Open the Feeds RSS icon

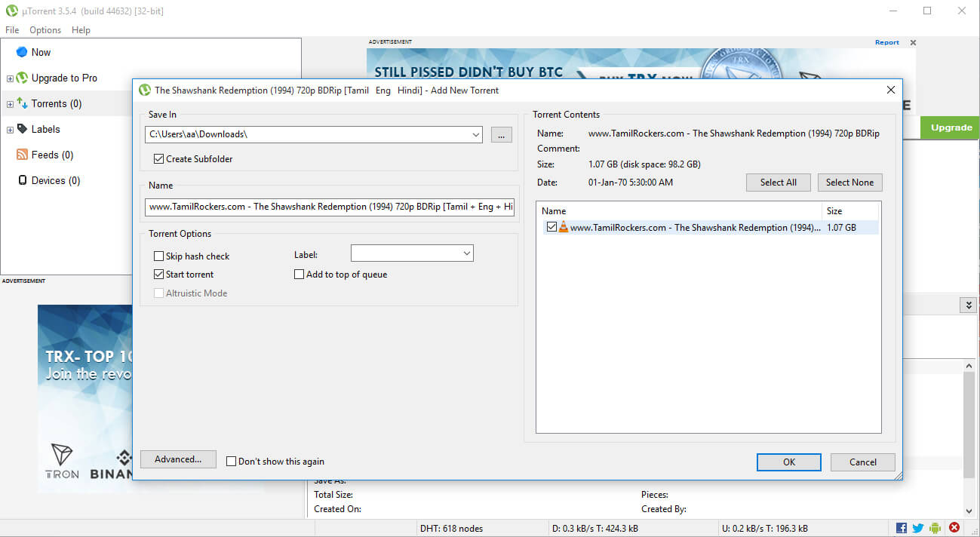(22, 155)
